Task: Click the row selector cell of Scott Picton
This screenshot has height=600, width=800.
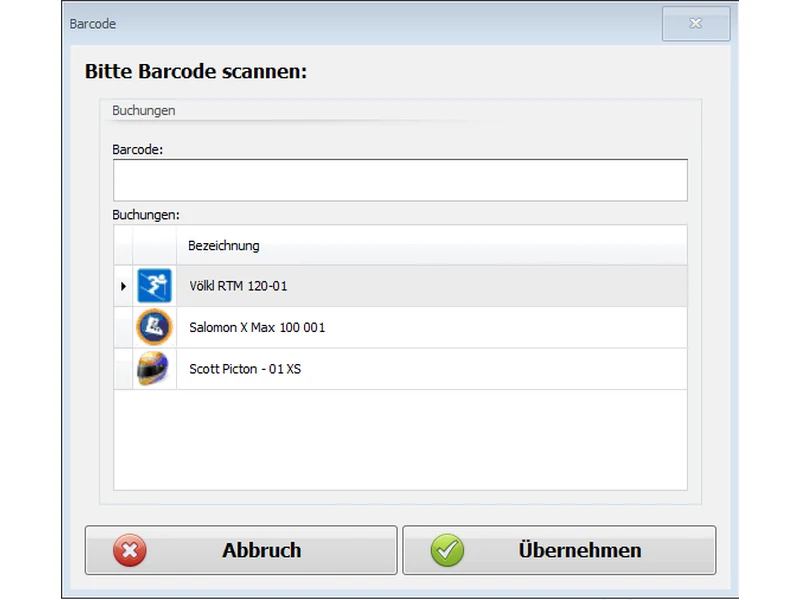Action: click(123, 369)
